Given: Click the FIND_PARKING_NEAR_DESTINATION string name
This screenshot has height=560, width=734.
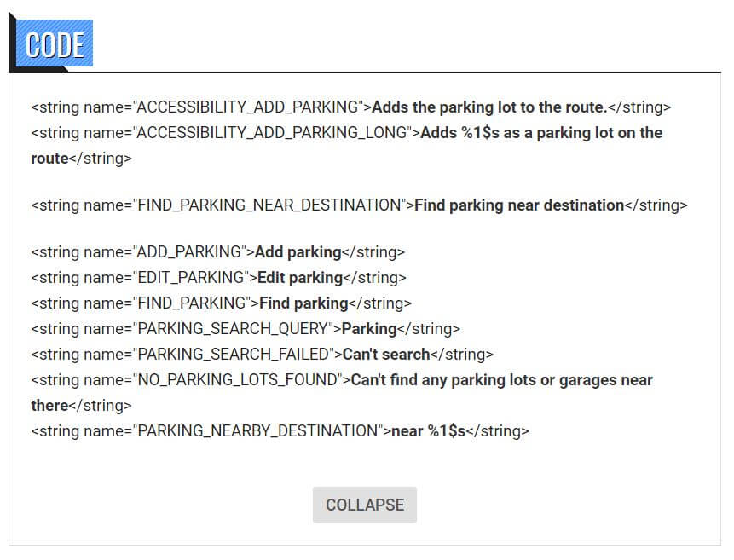Looking at the screenshot, I should tap(269, 205).
